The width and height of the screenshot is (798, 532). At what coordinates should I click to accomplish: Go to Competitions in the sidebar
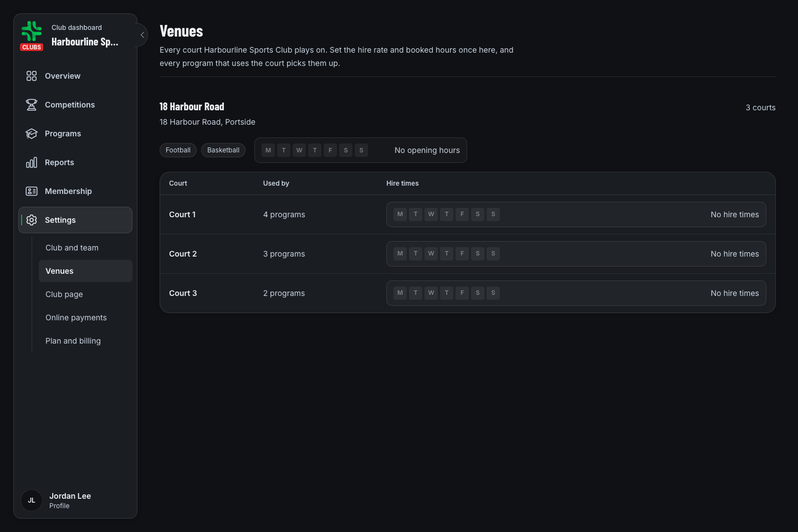75,105
